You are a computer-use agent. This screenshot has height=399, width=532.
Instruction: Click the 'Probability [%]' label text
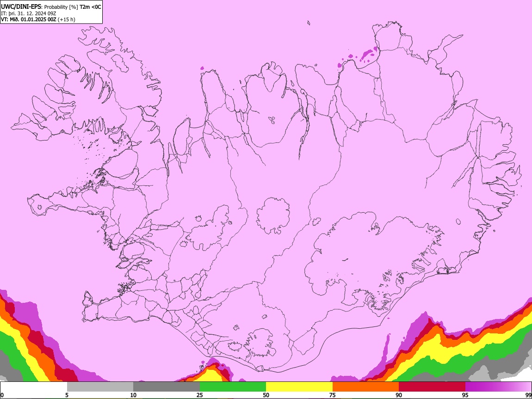pyautogui.click(x=61, y=7)
